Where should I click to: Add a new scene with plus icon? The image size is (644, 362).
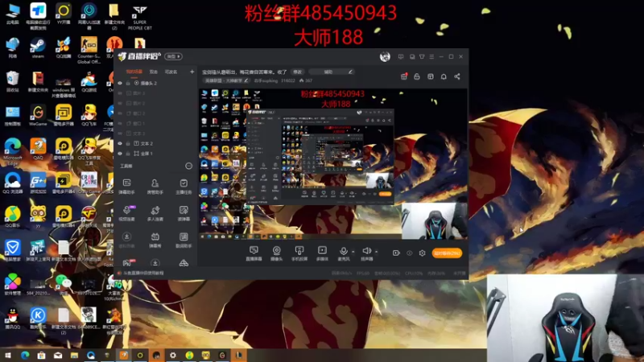pos(192,72)
